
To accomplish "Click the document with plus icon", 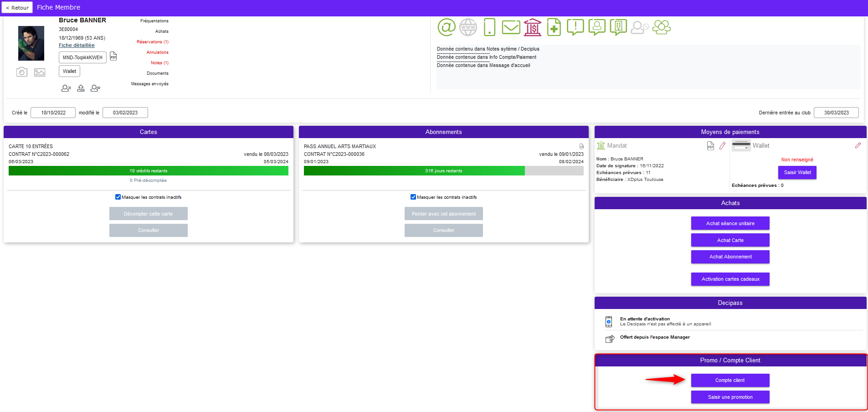I will coord(554,27).
